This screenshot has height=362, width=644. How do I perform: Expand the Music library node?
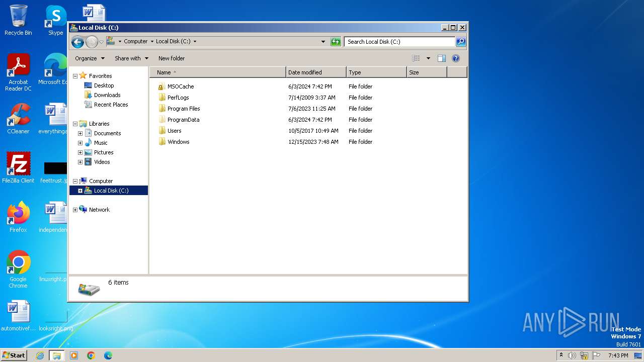tap(80, 143)
